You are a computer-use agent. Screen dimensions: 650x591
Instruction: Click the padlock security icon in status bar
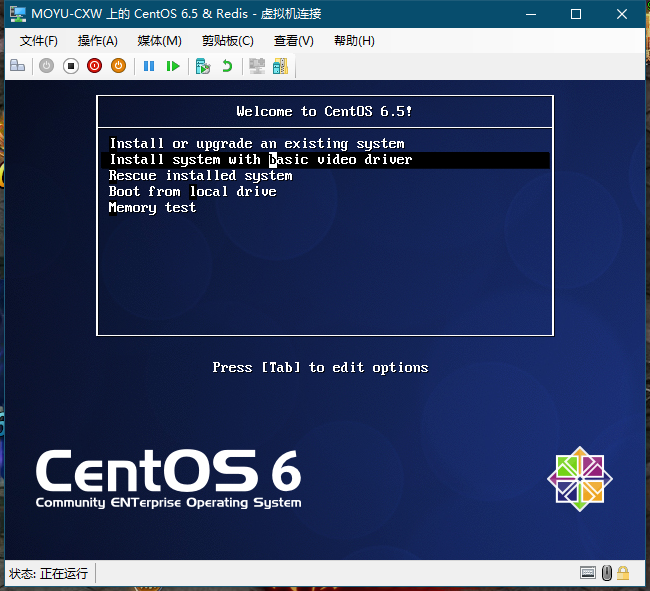(x=623, y=573)
